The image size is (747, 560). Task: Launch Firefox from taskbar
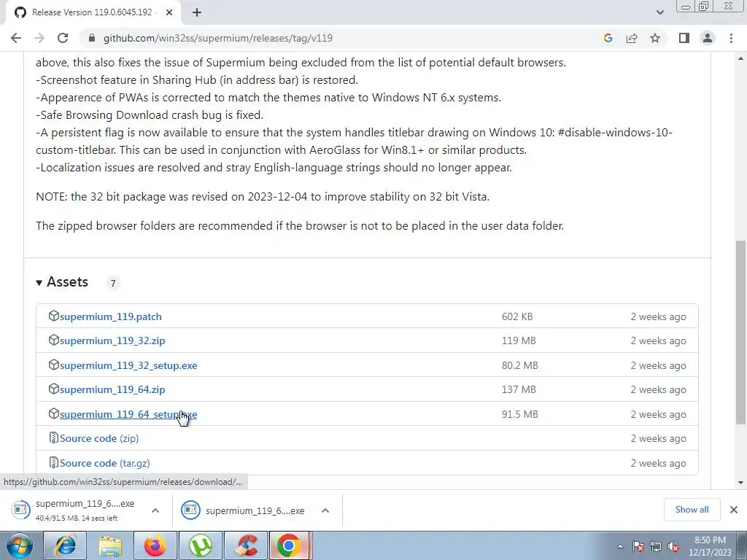pyautogui.click(x=155, y=545)
